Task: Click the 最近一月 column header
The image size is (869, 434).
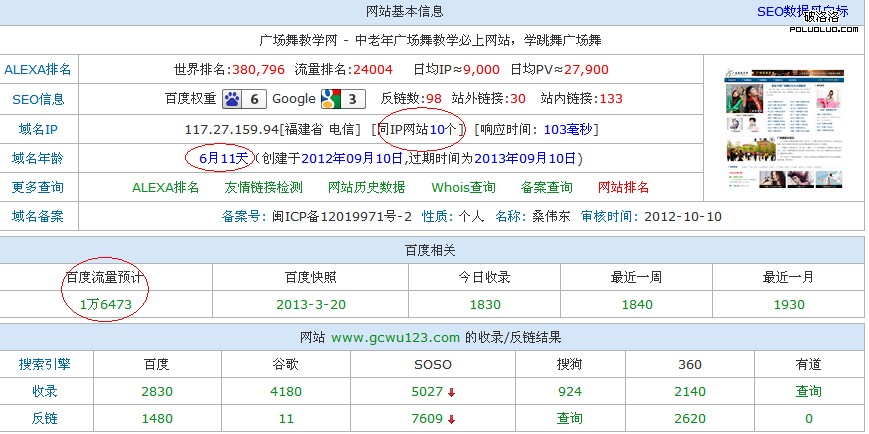Action: tap(789, 277)
